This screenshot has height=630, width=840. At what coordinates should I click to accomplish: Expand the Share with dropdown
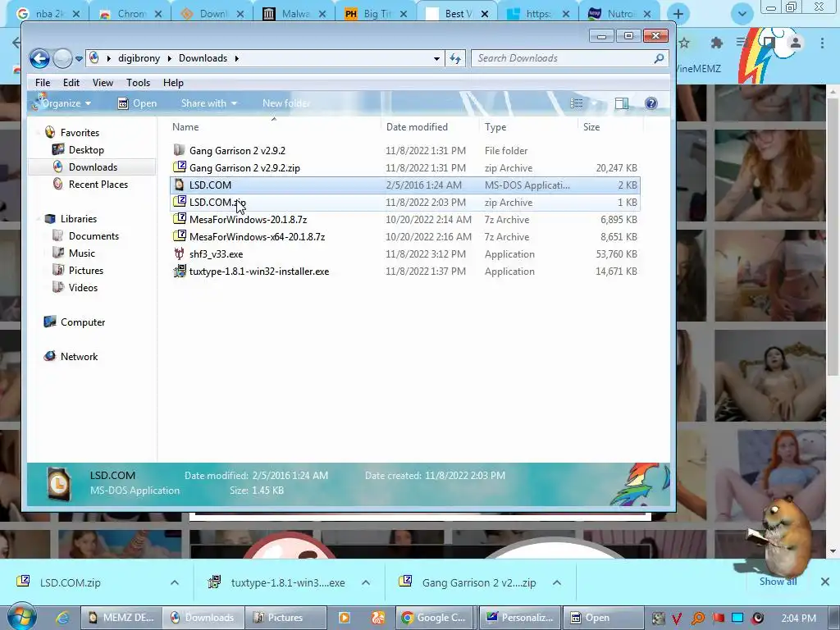pos(209,103)
